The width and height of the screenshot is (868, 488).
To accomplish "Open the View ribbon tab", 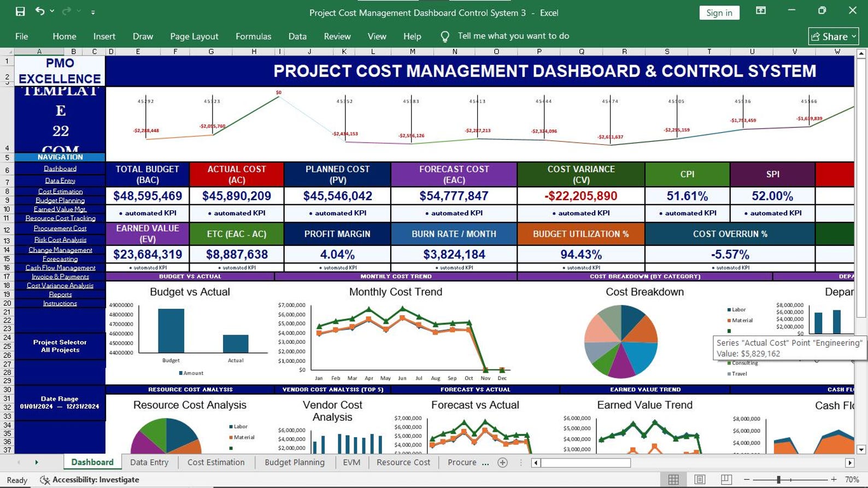I will pos(377,36).
